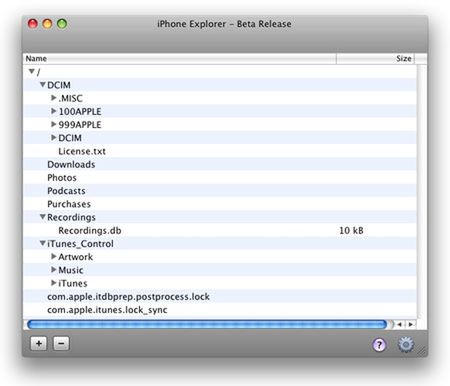Sort by the Size column header
Screen dimensions: 450x386
(375, 59)
